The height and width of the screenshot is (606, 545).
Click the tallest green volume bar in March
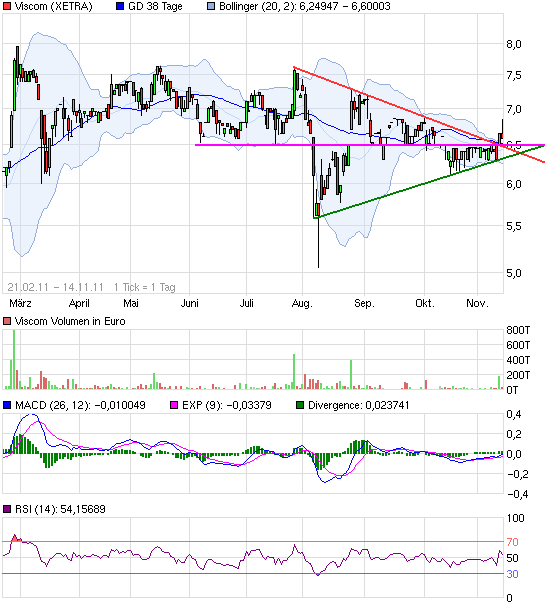14,359
